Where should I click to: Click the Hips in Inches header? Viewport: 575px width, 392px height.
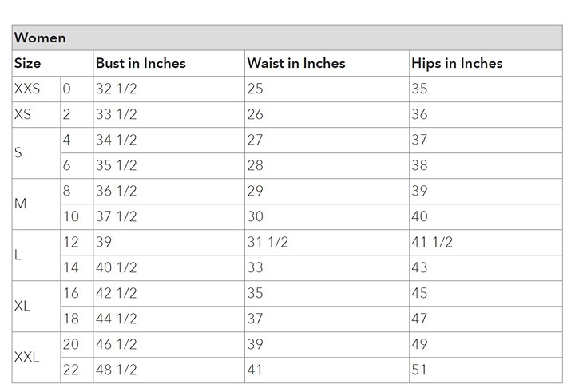coord(486,63)
